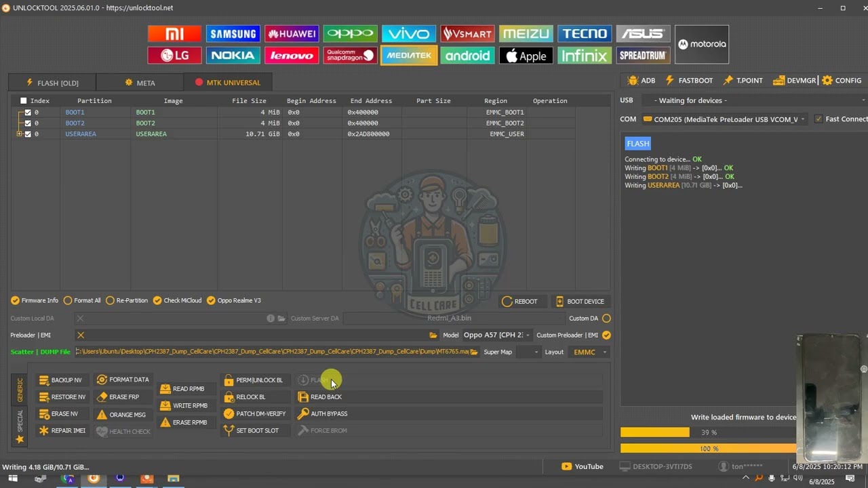
Task: Open the Vsmart brand section
Action: coord(467,34)
